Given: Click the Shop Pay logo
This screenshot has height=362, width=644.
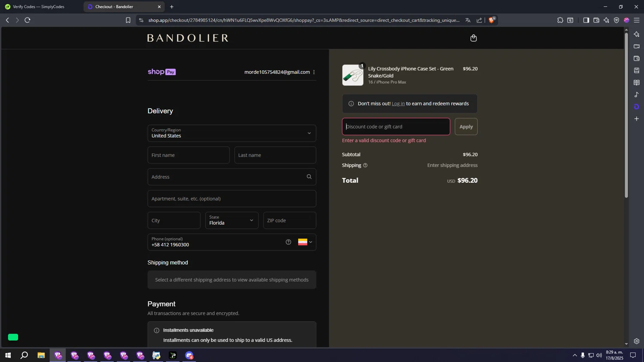Looking at the screenshot, I should [x=162, y=72].
